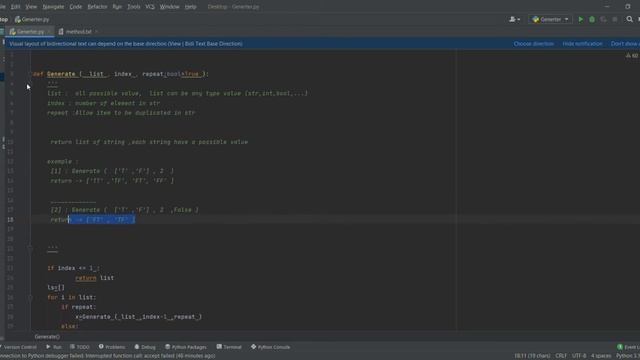Open the View menu
The height and width of the screenshot is (360, 640).
[31, 7]
